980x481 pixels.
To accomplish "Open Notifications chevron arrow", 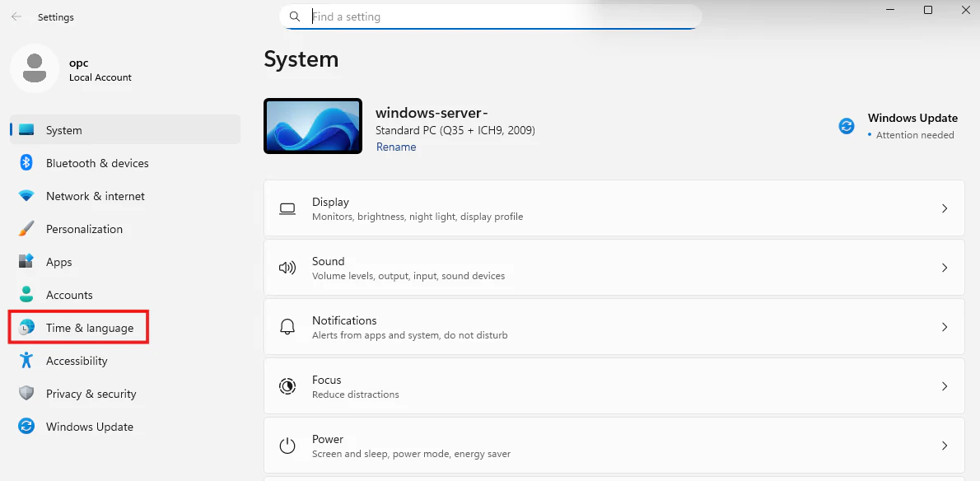I will pos(945,327).
